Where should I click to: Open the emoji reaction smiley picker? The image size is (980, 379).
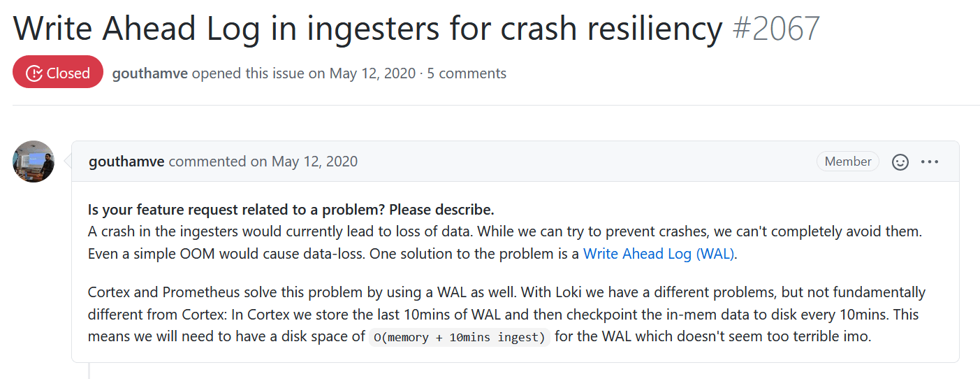[901, 162]
